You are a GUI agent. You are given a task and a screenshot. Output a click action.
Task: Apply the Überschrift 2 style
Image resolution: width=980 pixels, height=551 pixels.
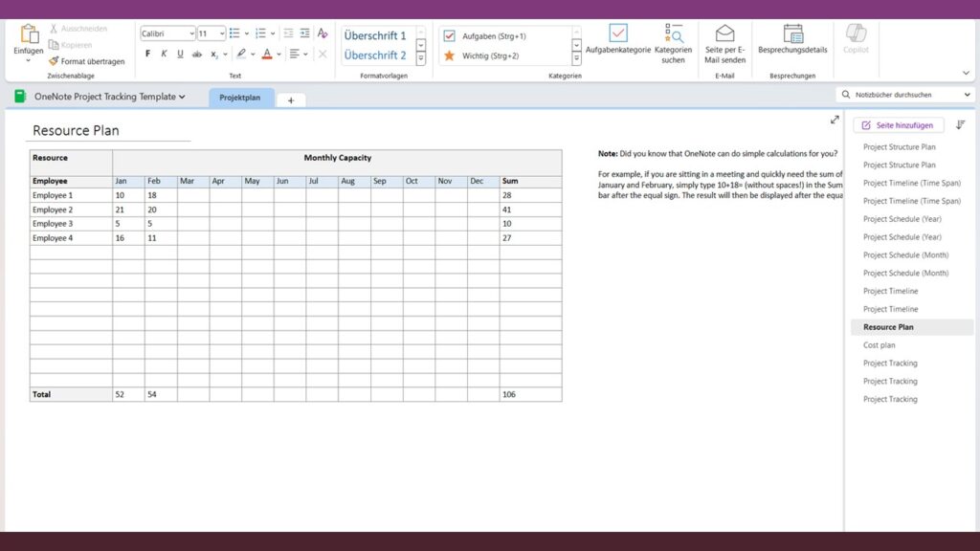click(x=375, y=55)
